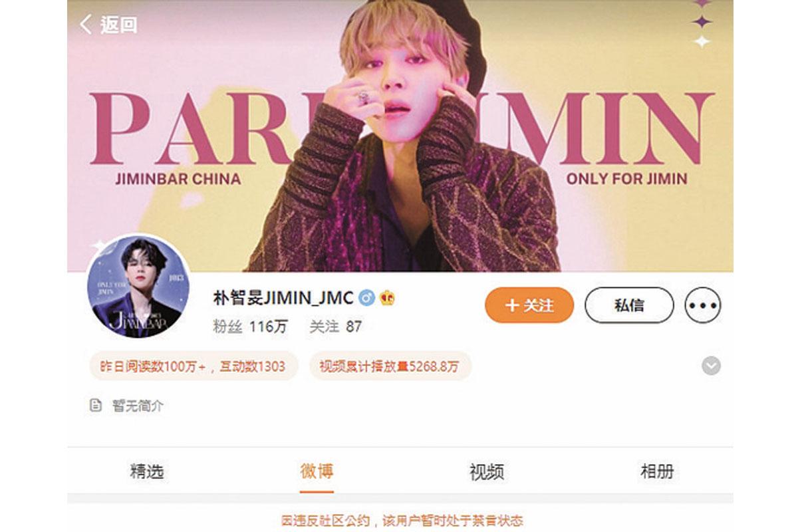Click the plus icon on follow button
The height and width of the screenshot is (532, 798).
pyautogui.click(x=511, y=305)
